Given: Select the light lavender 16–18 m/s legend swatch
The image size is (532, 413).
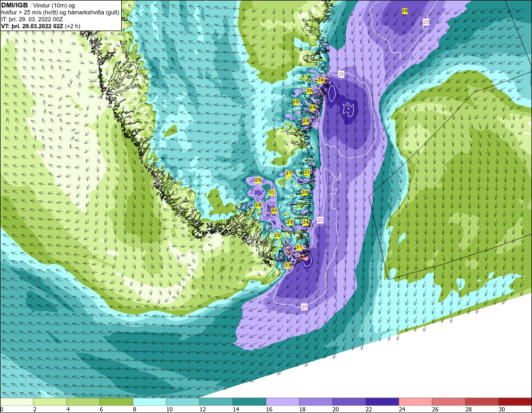Looking at the screenshot, I should [282, 402].
